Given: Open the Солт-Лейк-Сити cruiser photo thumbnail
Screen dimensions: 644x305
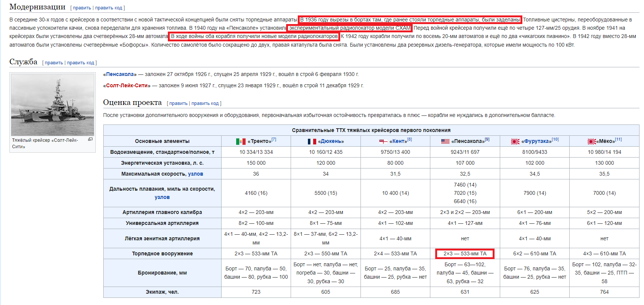Looking at the screenshot, I should pos(53,105).
